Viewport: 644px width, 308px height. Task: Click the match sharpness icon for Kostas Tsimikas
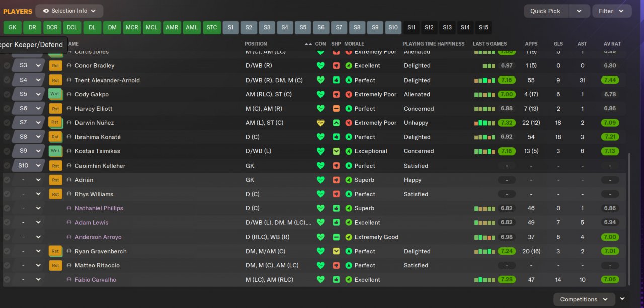point(336,151)
